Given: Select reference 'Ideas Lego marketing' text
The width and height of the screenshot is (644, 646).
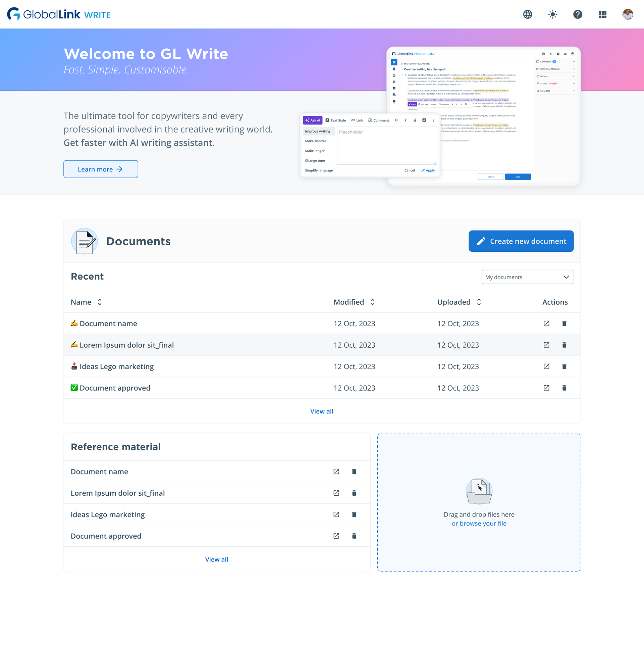Looking at the screenshot, I should [108, 514].
